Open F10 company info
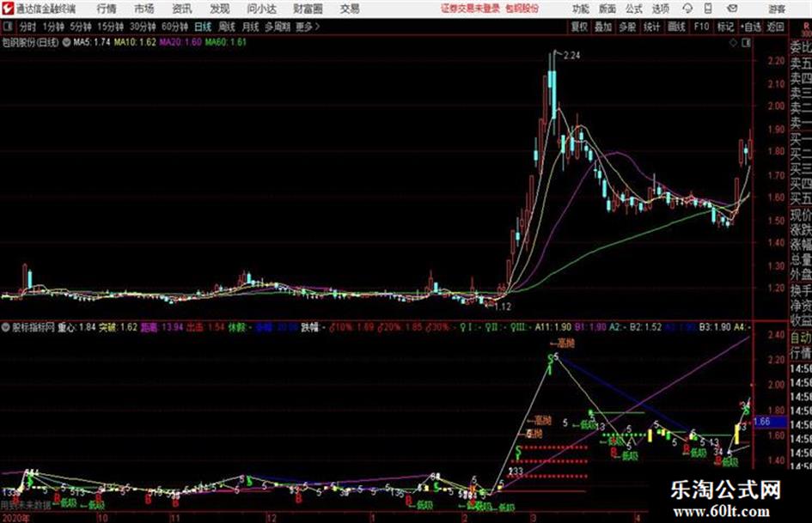This screenshot has width=812, height=523. tap(701, 27)
